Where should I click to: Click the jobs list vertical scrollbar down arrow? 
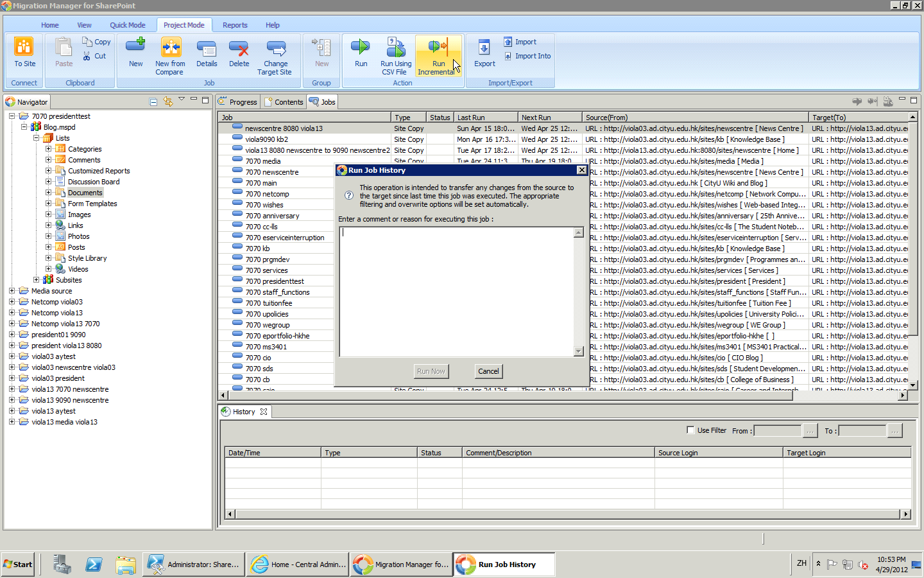click(912, 385)
